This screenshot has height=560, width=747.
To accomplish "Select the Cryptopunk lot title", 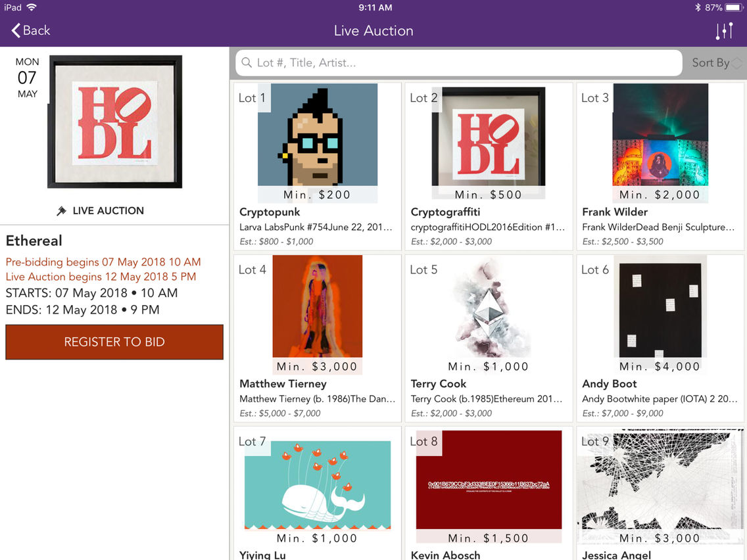I will click(x=270, y=212).
